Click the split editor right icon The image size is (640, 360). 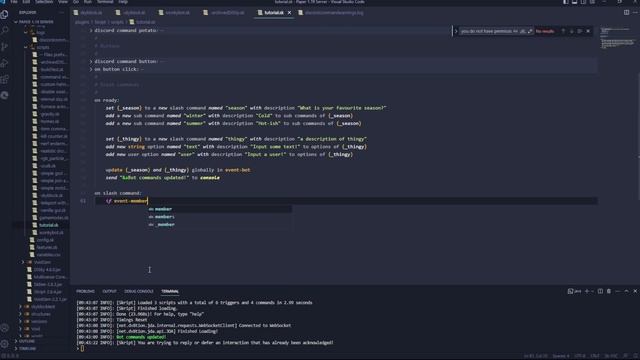[627, 13]
